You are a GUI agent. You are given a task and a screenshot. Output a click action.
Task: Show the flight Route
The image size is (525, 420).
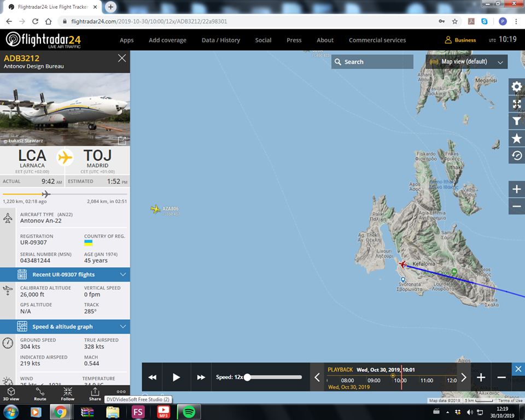coord(40,394)
